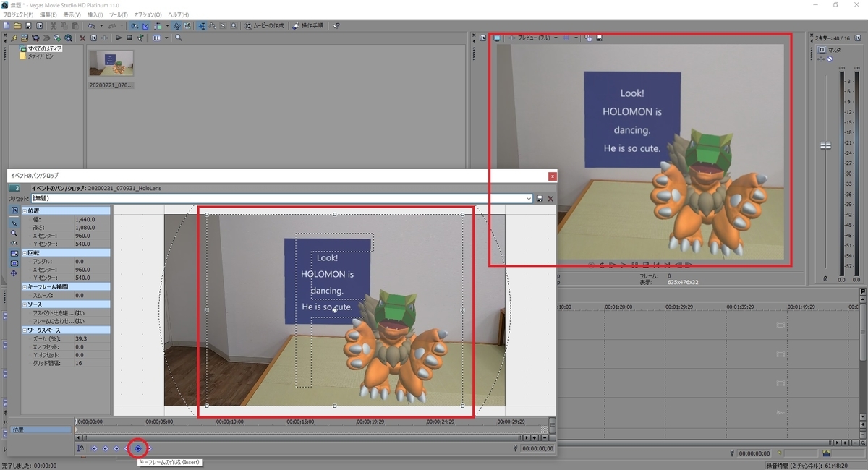The image size is (868, 470).
Task: Click the What's This help icon
Action: click(x=336, y=25)
